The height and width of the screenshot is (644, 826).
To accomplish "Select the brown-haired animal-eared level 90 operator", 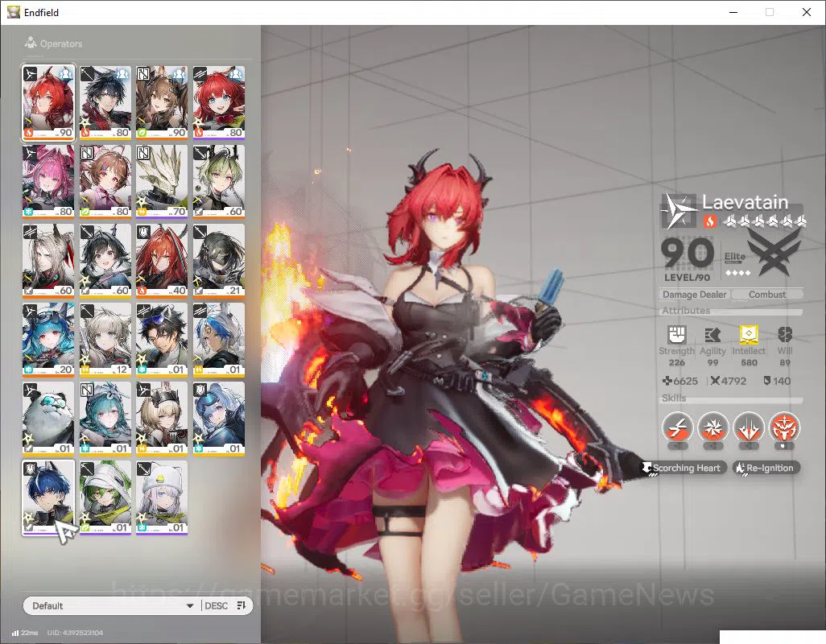I will 162,103.
